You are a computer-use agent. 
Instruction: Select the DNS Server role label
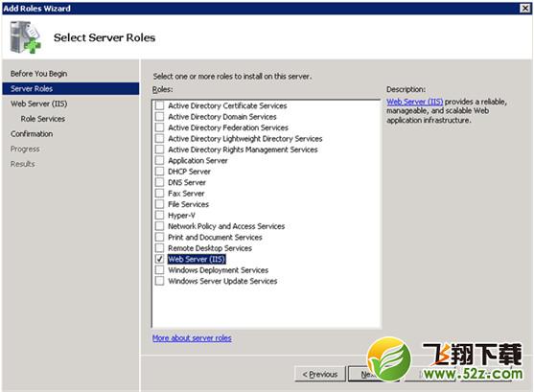187,182
